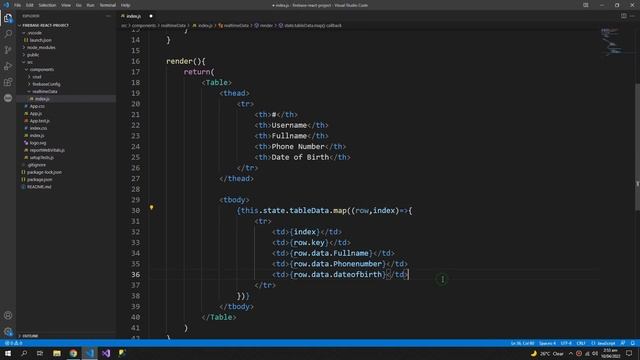
Task: Collapse the realtimeData folder
Action: coord(44,91)
